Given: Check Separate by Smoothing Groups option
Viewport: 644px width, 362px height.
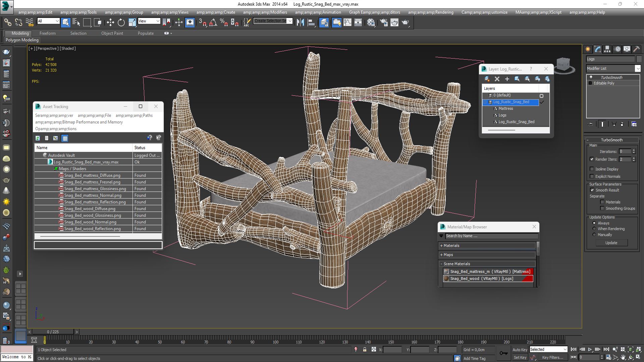Looking at the screenshot, I should (x=602, y=208).
